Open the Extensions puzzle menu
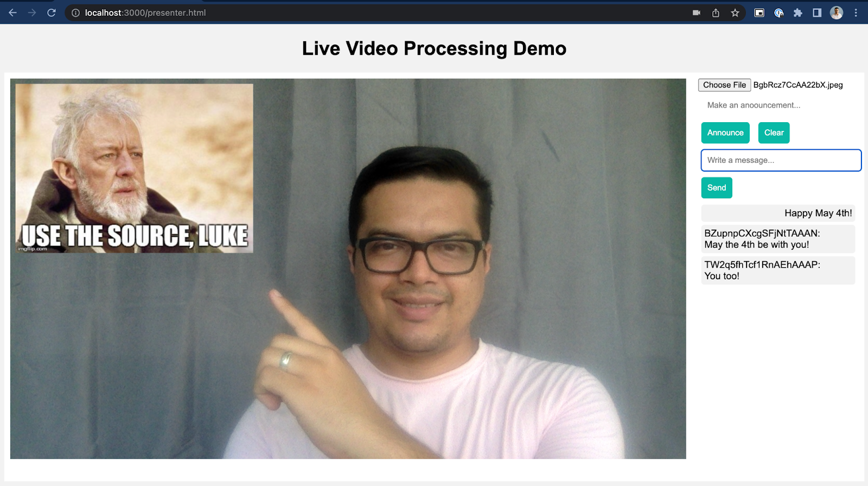This screenshot has width=868, height=486. click(x=797, y=12)
